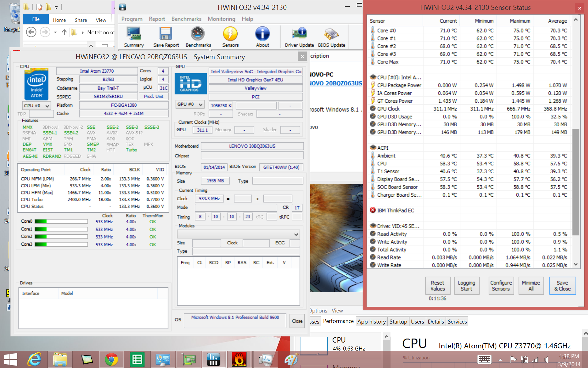Open the GPU #0 selector dropdown

(x=190, y=104)
